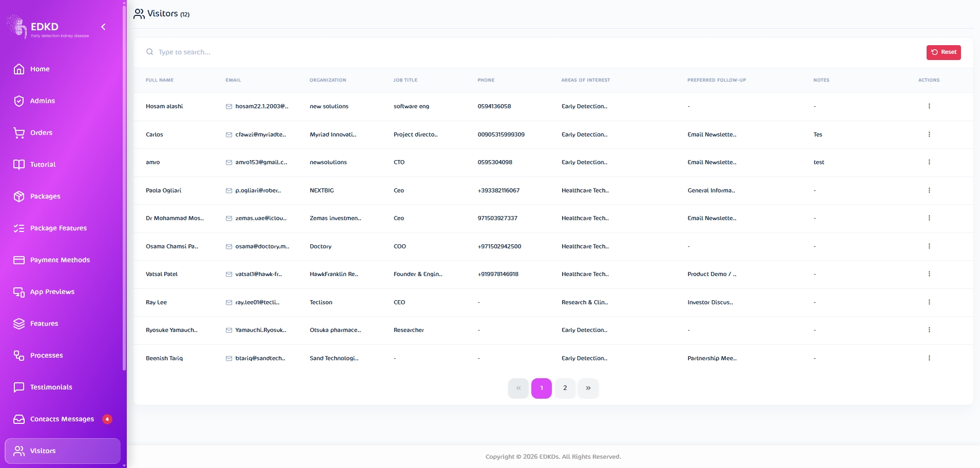The height and width of the screenshot is (468, 980).
Task: Focus the visitor search input field
Action: click(x=359, y=52)
